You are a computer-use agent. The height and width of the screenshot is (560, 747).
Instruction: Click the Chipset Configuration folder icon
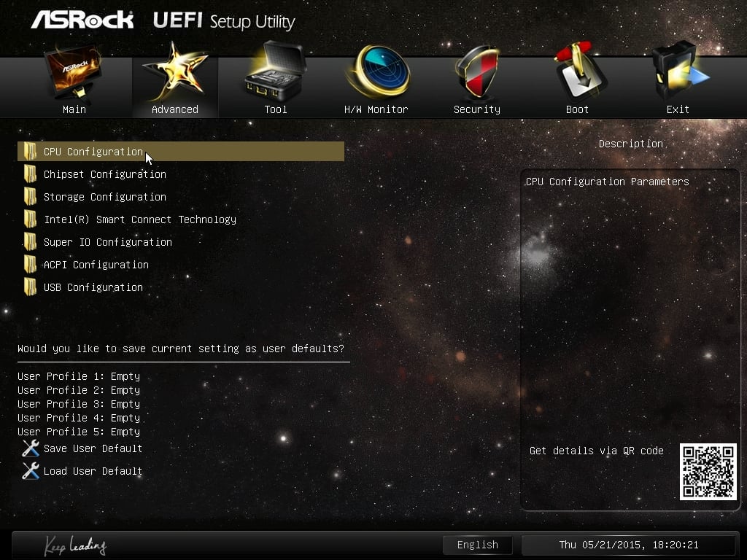pyautogui.click(x=30, y=174)
